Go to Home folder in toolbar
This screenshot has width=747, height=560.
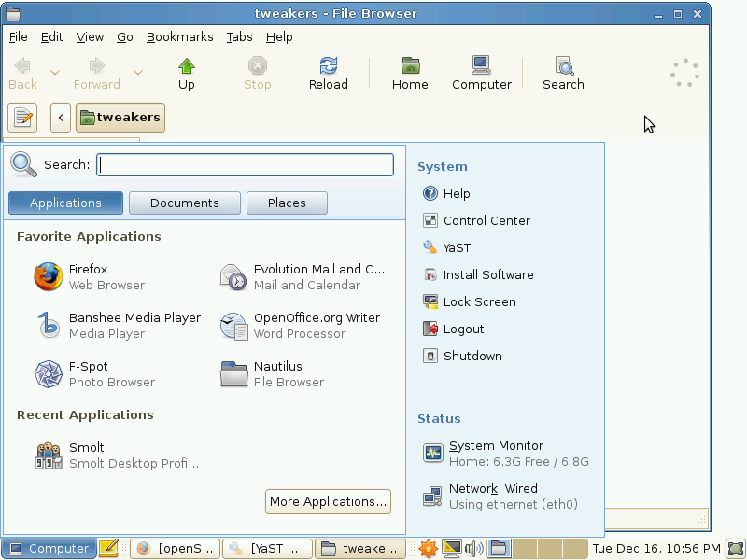coord(410,74)
